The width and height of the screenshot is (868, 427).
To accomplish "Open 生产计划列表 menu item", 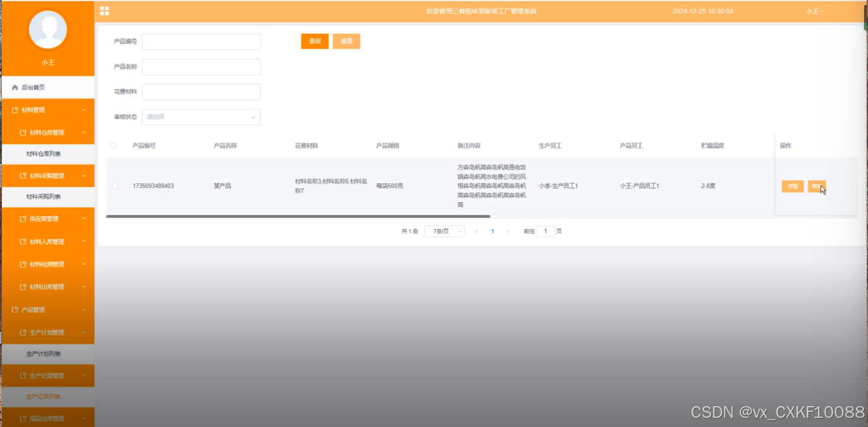I will (48, 354).
